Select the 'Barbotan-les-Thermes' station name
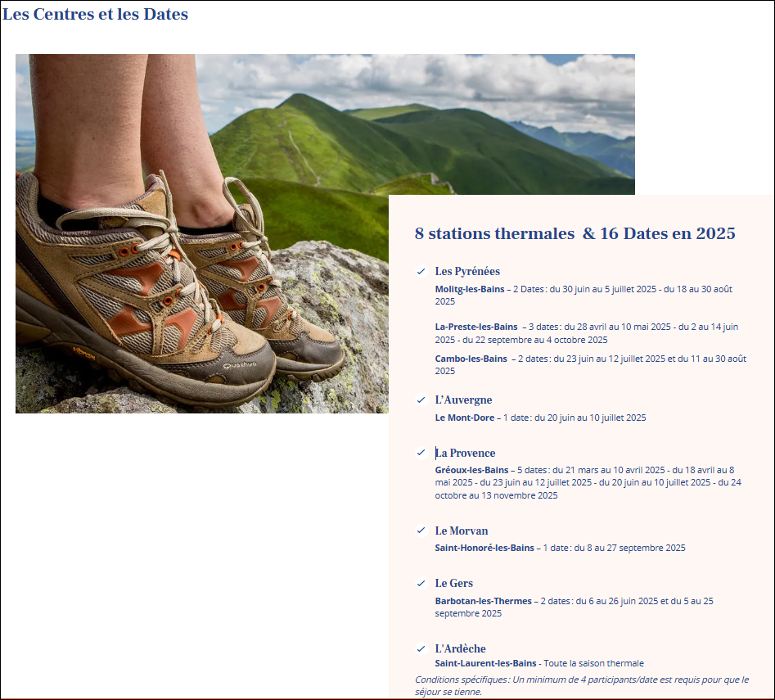 [484, 601]
